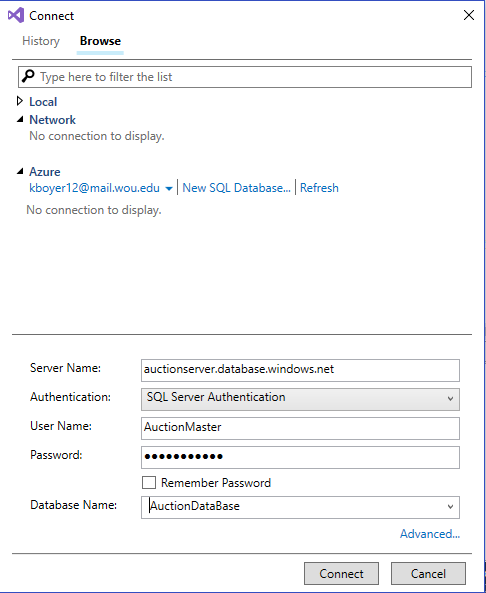486x593 pixels.
Task: Click 'No connection to display.' under Network
Action: (x=97, y=136)
